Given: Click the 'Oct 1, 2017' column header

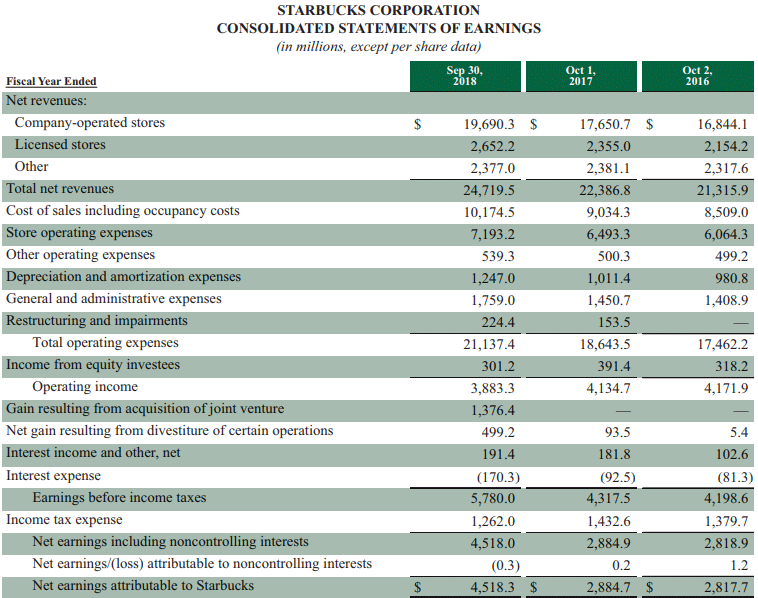Looking at the screenshot, I should pos(581,76).
